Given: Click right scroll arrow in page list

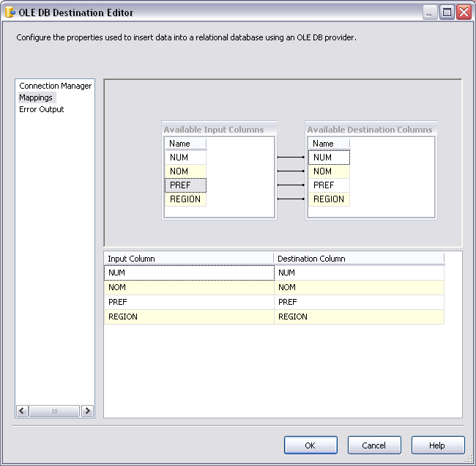Looking at the screenshot, I should 88,411.
